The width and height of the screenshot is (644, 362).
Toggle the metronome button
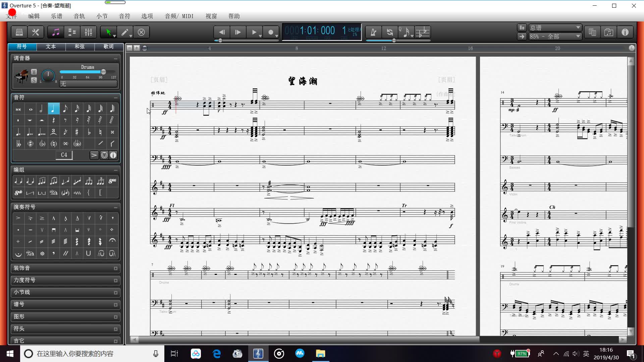pos(373,32)
